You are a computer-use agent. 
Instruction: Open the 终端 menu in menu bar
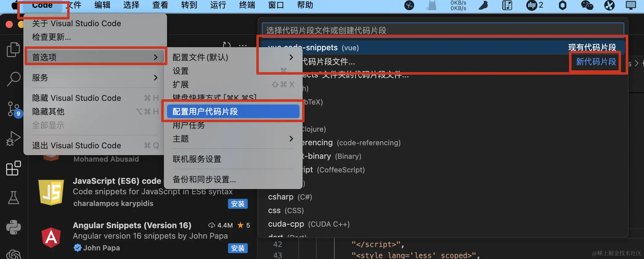pos(247,5)
